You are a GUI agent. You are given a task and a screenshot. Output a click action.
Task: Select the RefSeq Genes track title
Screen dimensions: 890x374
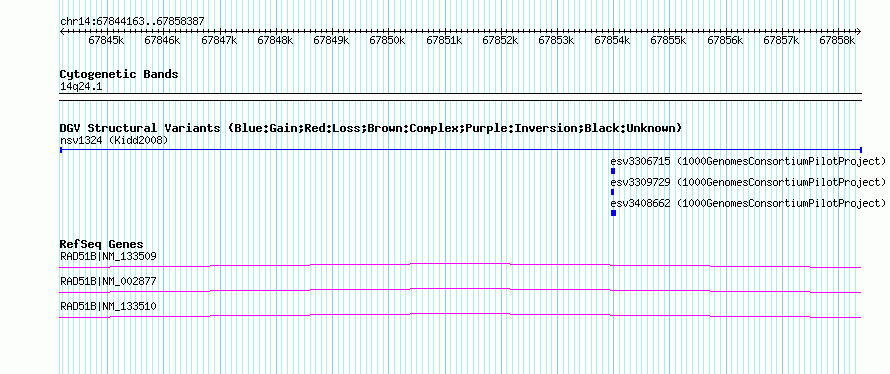[x=102, y=245]
